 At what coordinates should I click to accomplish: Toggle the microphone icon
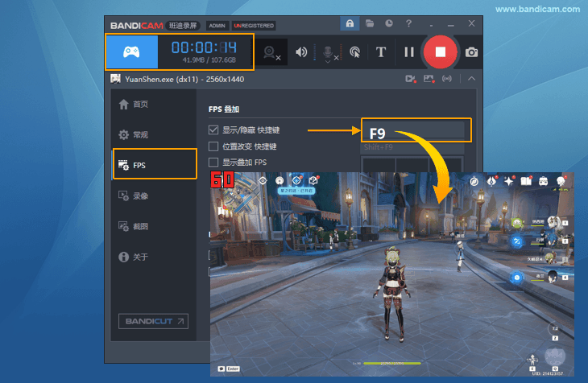[329, 52]
